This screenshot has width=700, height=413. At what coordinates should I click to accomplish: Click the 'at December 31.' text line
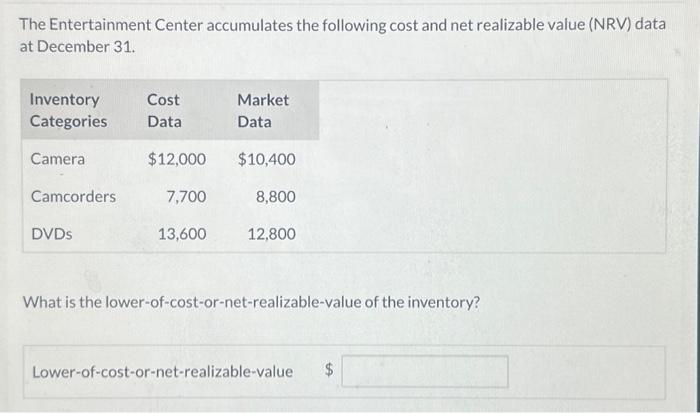[78, 46]
